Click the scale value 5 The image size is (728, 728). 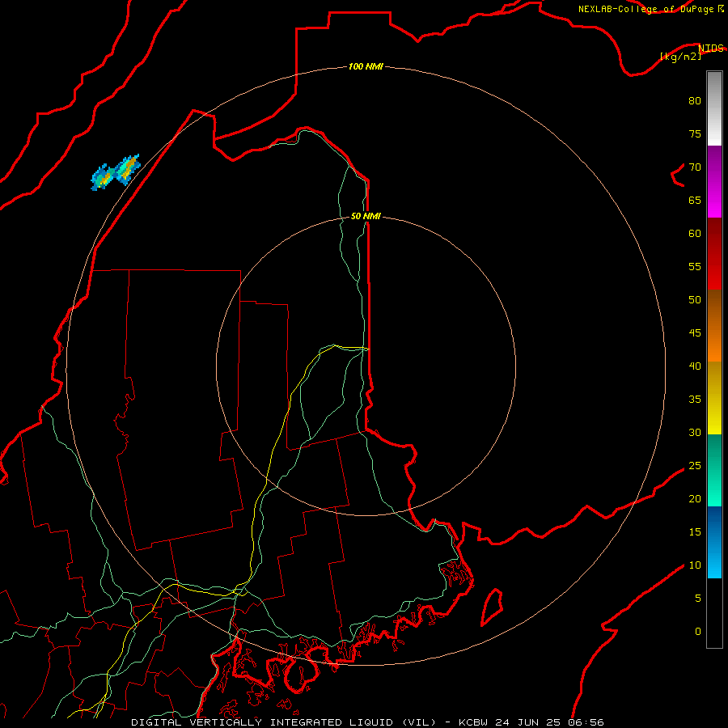click(698, 599)
